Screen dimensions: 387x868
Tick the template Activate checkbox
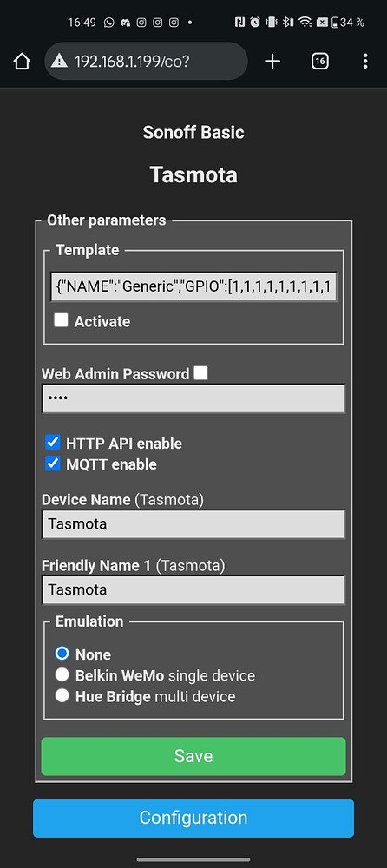coord(61,320)
